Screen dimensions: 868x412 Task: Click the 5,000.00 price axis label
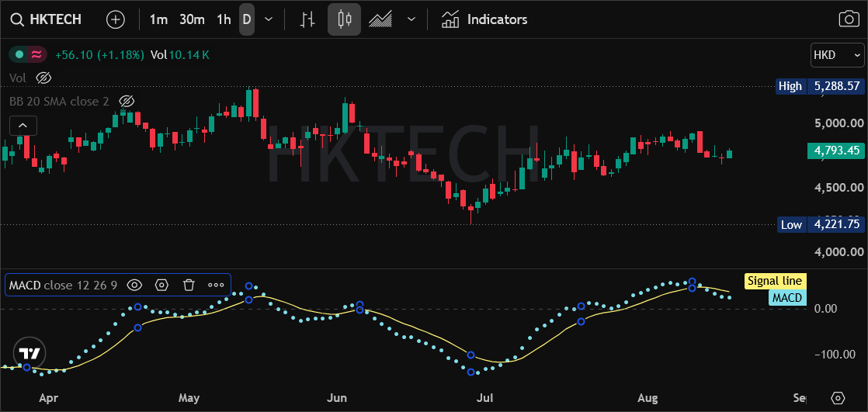click(x=838, y=123)
